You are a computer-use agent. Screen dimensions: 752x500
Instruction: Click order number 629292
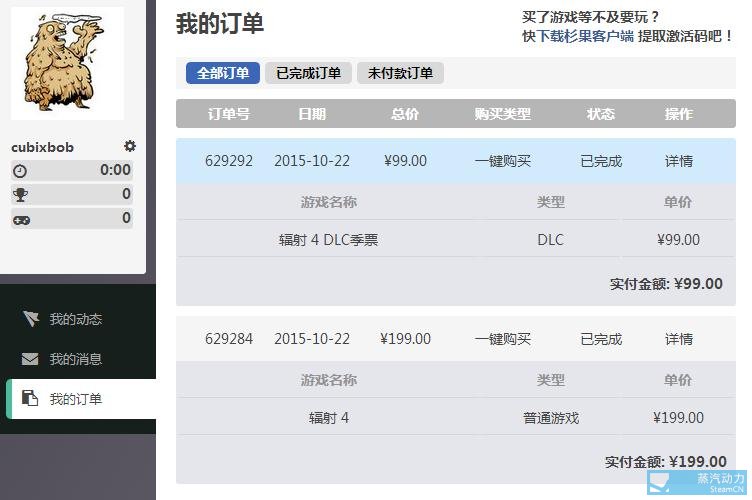pyautogui.click(x=229, y=161)
